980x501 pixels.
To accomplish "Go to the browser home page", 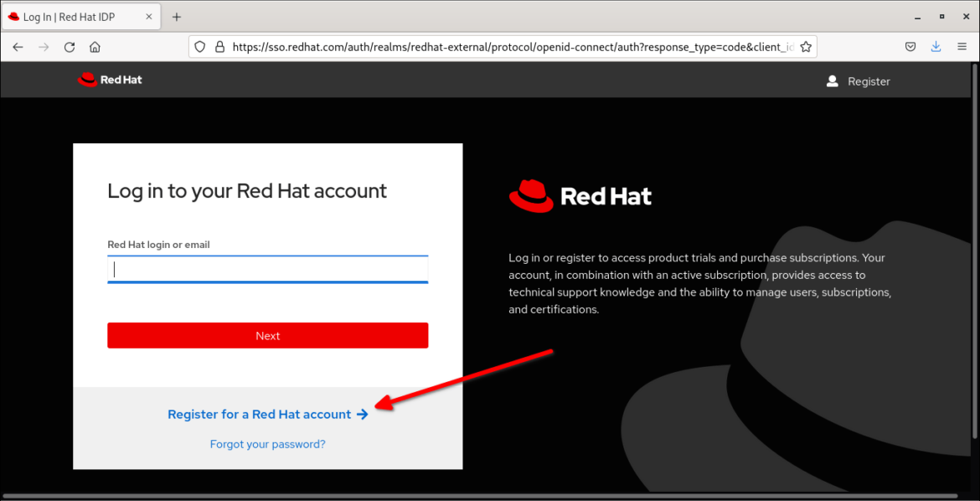I will tap(95, 46).
